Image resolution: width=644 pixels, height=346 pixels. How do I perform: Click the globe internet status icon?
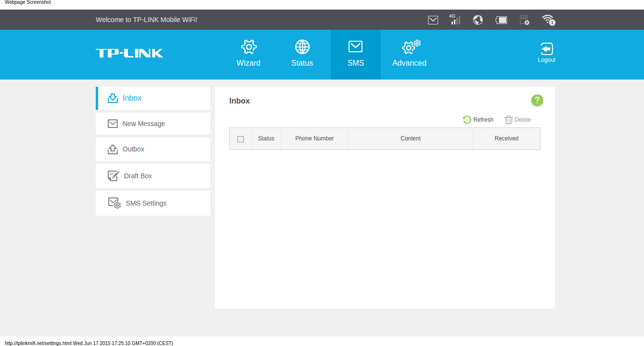477,20
